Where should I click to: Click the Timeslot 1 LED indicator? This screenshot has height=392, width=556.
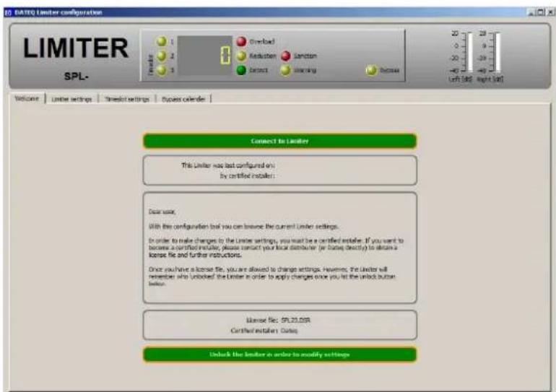(x=161, y=41)
